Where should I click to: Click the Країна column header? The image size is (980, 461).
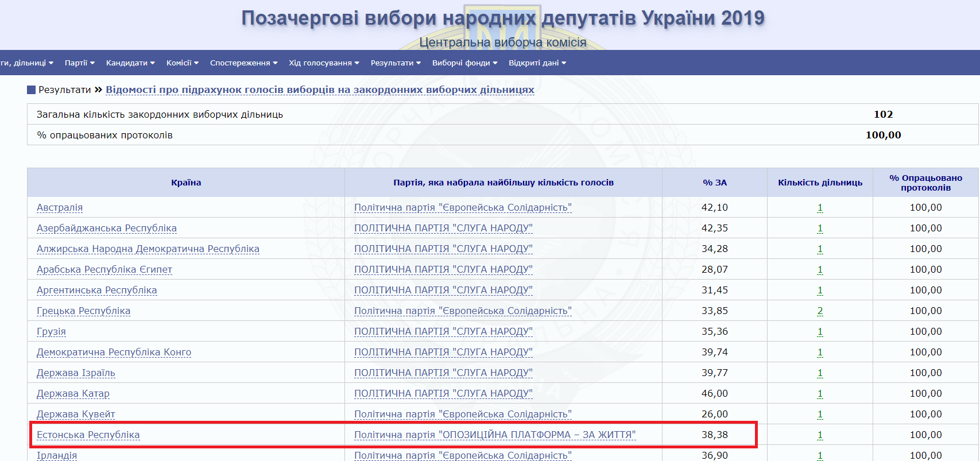point(186,183)
